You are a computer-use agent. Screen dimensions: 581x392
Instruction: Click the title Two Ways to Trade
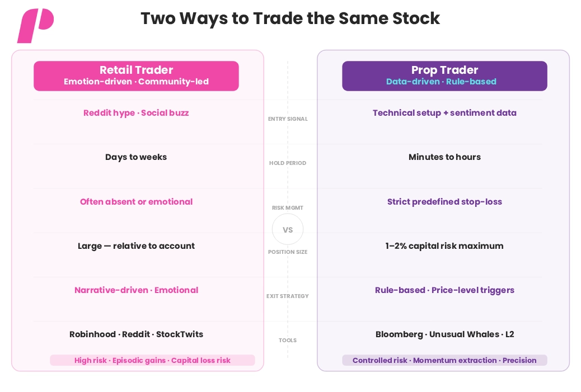pos(290,18)
